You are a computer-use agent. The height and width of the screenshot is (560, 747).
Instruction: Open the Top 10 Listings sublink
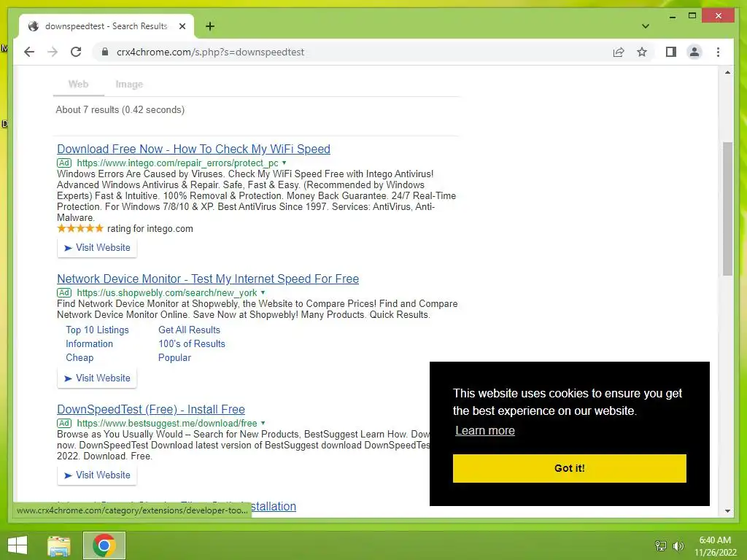[97, 330]
